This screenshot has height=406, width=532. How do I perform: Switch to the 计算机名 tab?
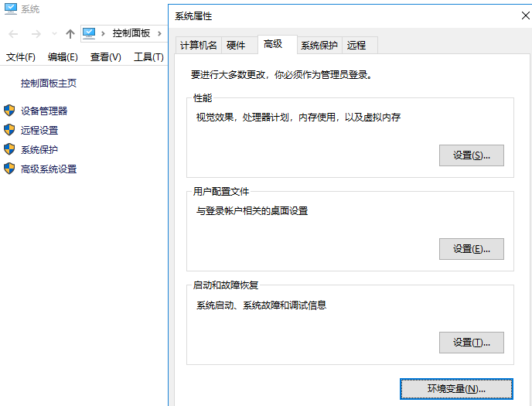[199, 45]
